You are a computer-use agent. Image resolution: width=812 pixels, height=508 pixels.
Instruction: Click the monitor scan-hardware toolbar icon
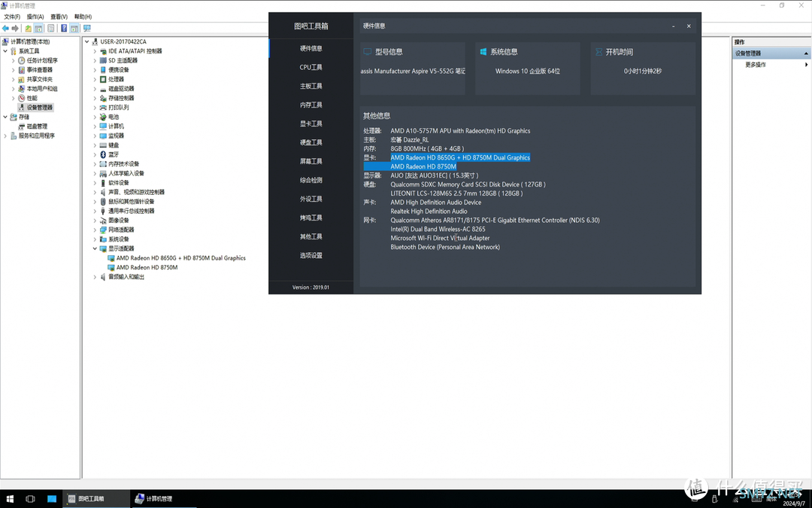86,28
